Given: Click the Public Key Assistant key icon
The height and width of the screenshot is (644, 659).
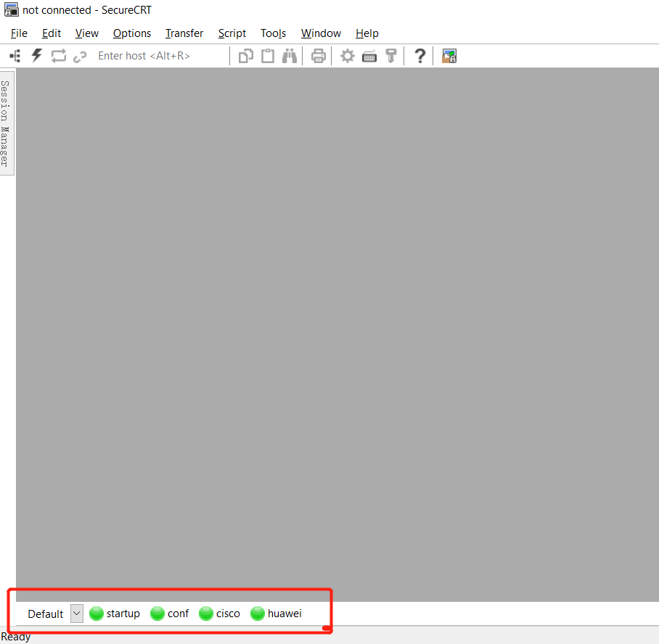Looking at the screenshot, I should 391,56.
